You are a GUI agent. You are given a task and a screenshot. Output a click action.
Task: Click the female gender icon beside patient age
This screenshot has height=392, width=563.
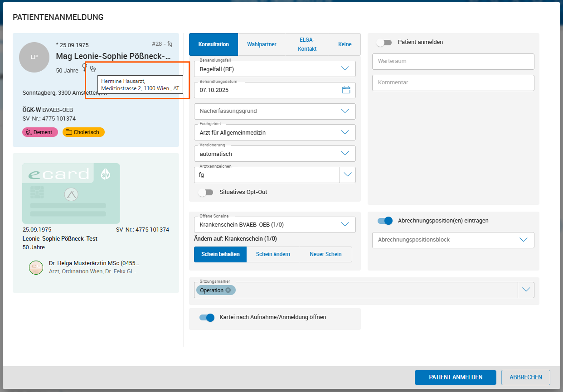coord(85,68)
